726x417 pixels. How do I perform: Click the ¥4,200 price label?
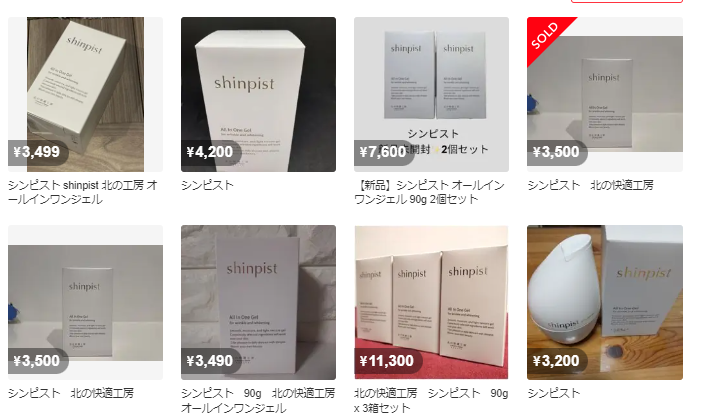click(x=211, y=152)
